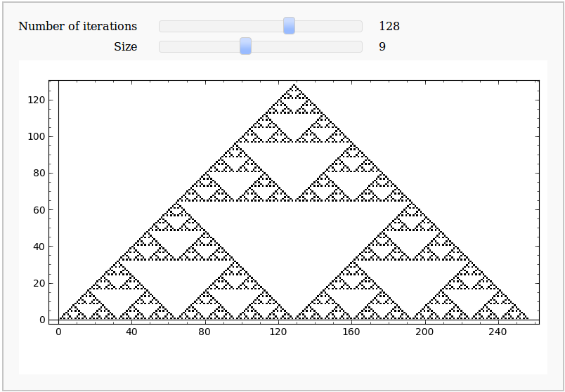Click the x-axis tick label 0
This screenshot has width=565, height=392.
click(x=58, y=332)
